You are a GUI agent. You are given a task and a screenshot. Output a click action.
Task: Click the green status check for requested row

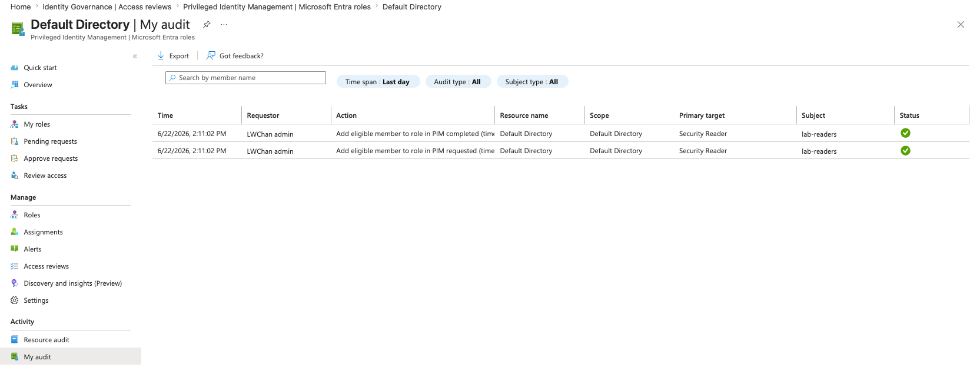[905, 151]
